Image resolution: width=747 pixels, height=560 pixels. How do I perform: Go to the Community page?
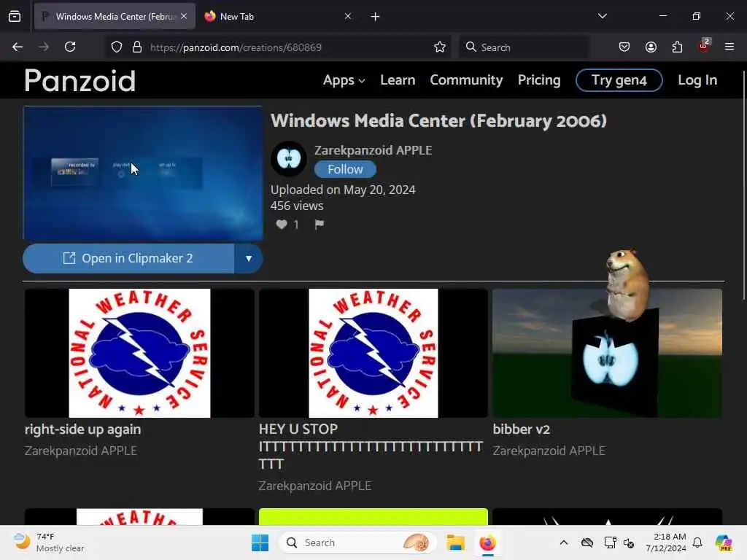pos(466,80)
